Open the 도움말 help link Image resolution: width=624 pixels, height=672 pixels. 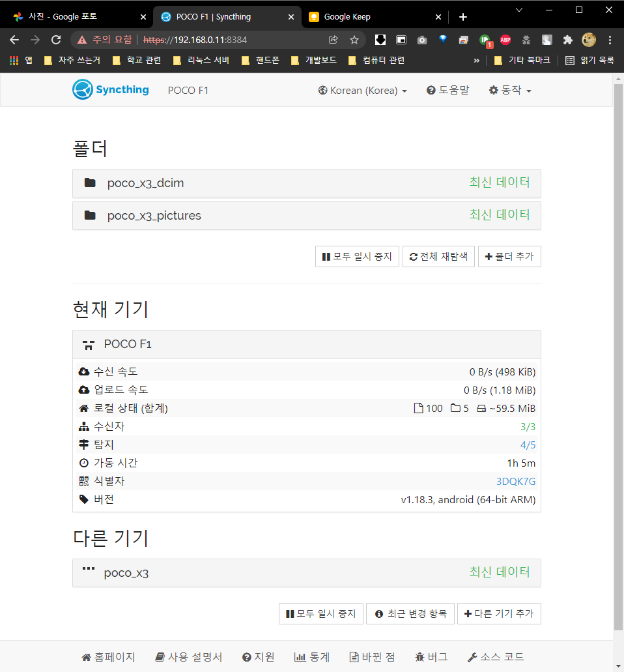click(x=448, y=90)
